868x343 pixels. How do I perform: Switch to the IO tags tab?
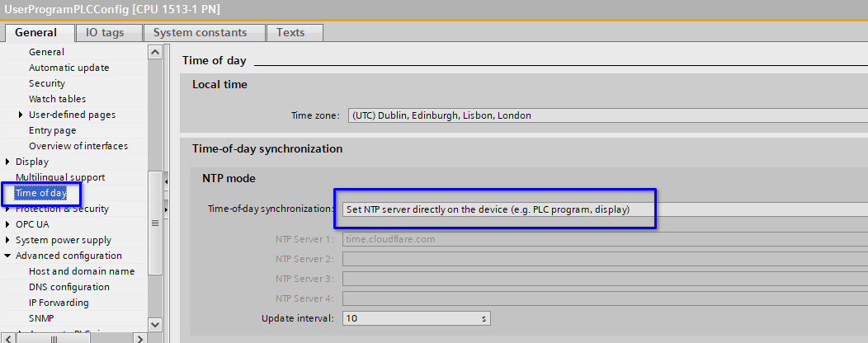(105, 32)
